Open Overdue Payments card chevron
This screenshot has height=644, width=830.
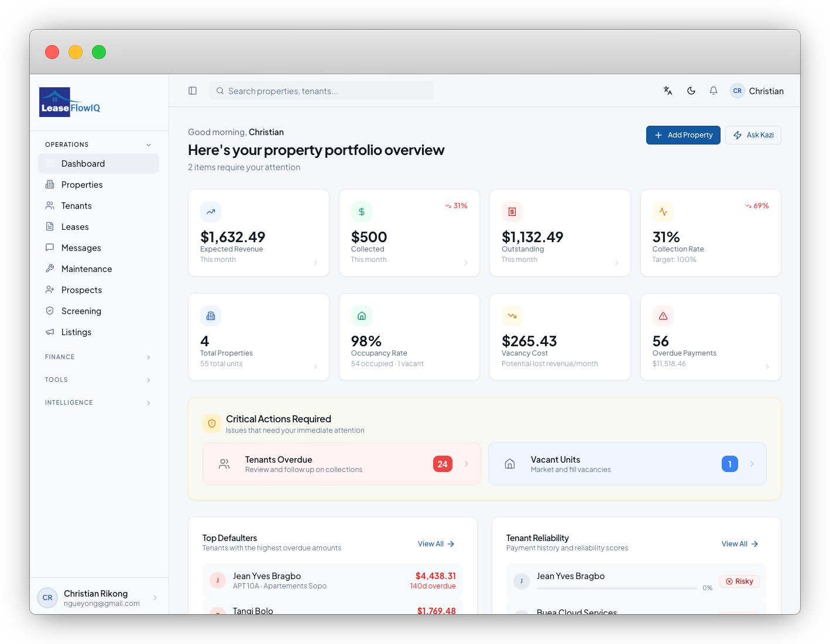[767, 367]
